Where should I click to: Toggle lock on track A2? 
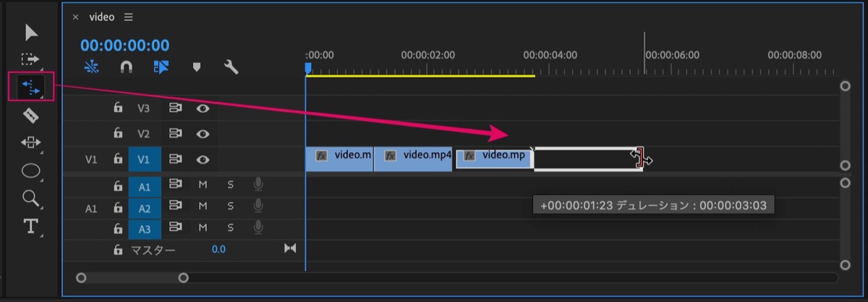118,208
